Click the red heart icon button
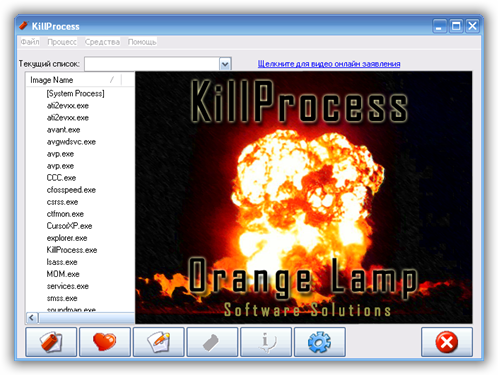The image size is (498, 375). tap(105, 342)
